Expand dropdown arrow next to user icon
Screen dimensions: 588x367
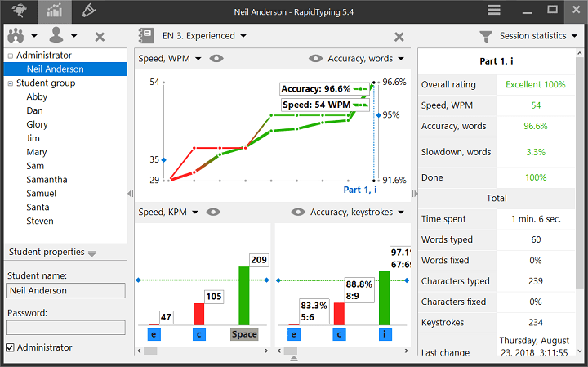tap(73, 36)
